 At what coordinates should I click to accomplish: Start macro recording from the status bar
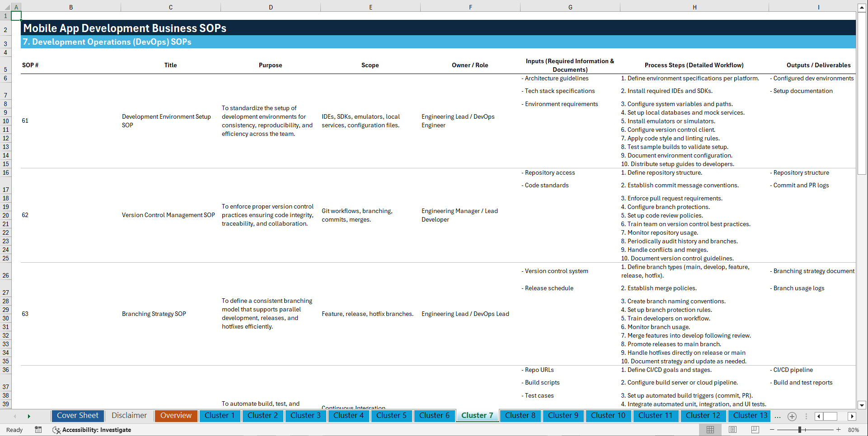coord(38,430)
